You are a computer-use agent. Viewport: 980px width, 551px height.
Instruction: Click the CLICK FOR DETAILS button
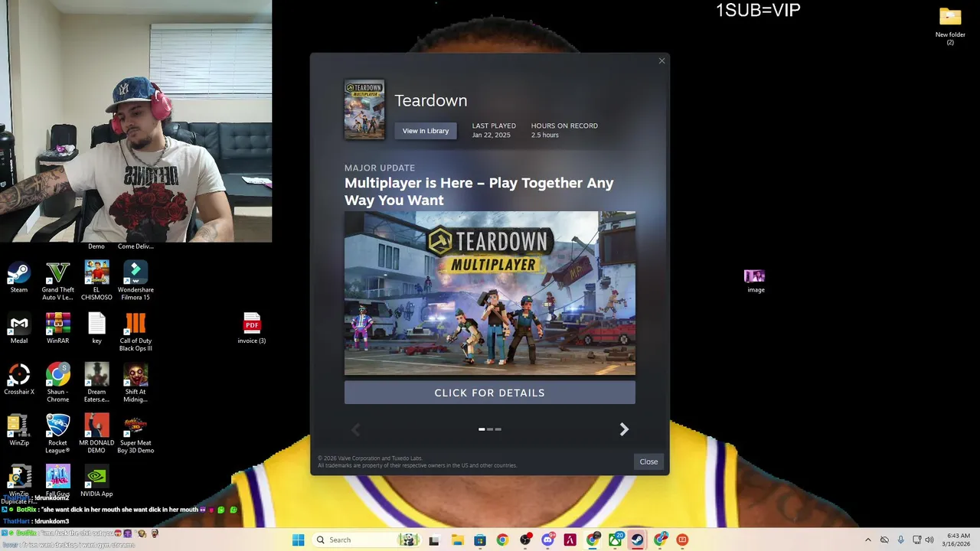pos(489,393)
